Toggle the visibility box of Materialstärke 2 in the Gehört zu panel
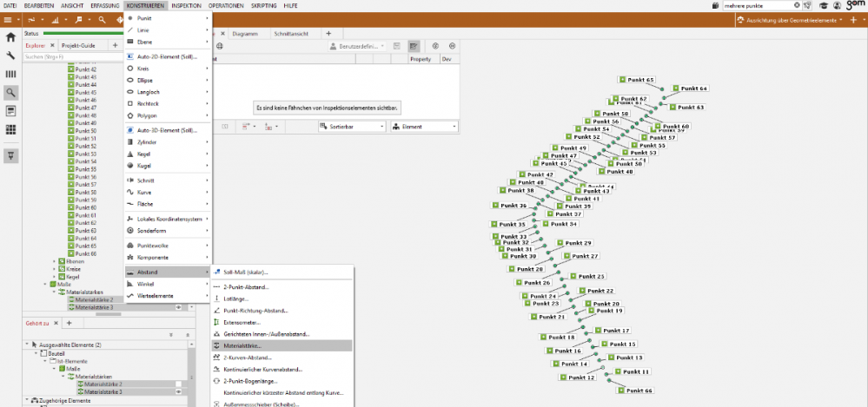This screenshot has width=868, height=407. pyautogui.click(x=178, y=384)
